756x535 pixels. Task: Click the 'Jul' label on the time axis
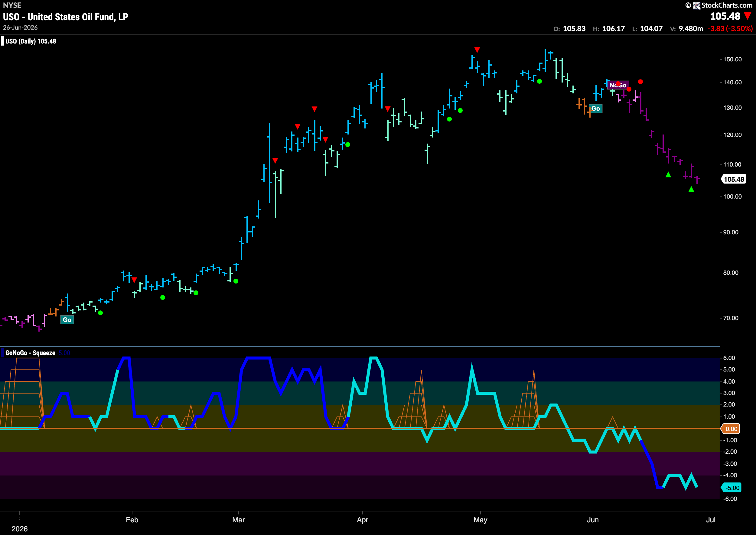coord(711,520)
